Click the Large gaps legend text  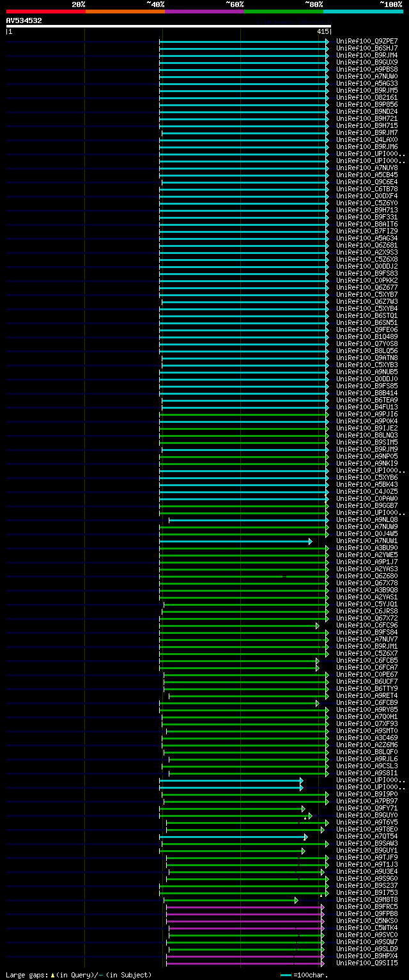[x=79, y=975]
